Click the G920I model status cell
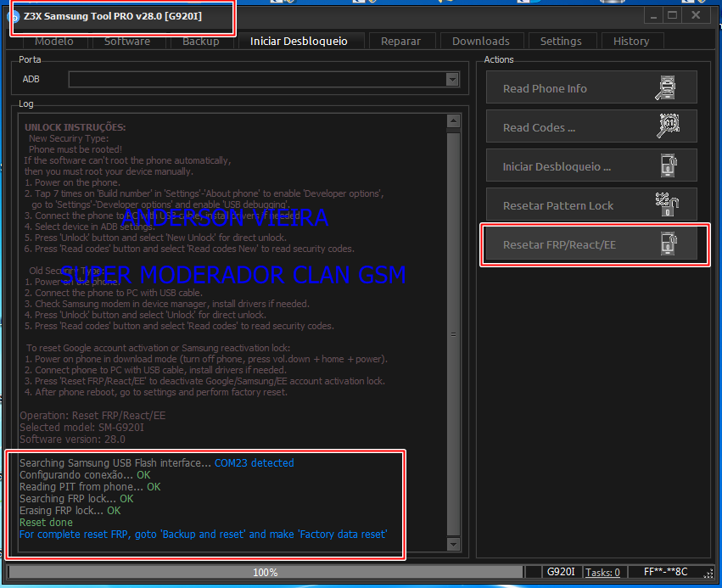The height and width of the screenshot is (588, 722). click(x=561, y=572)
